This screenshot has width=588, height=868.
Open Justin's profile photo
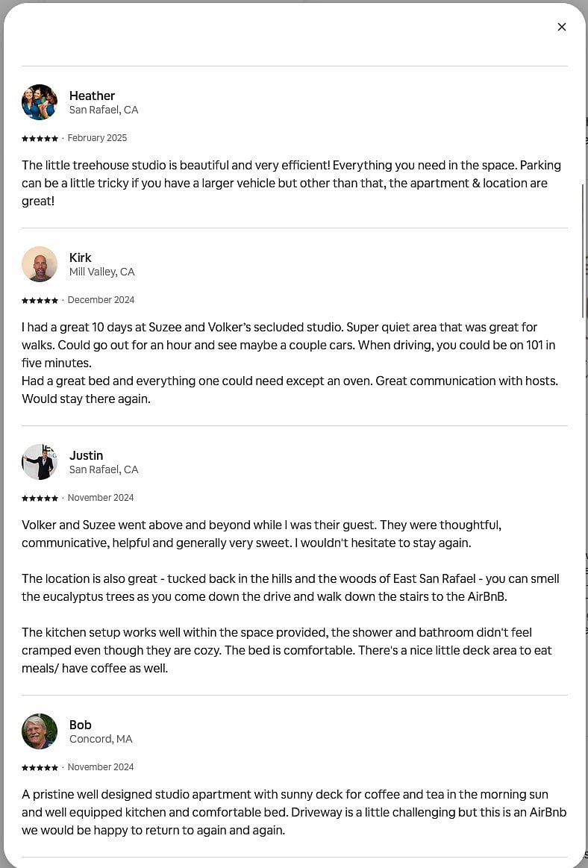(40, 462)
